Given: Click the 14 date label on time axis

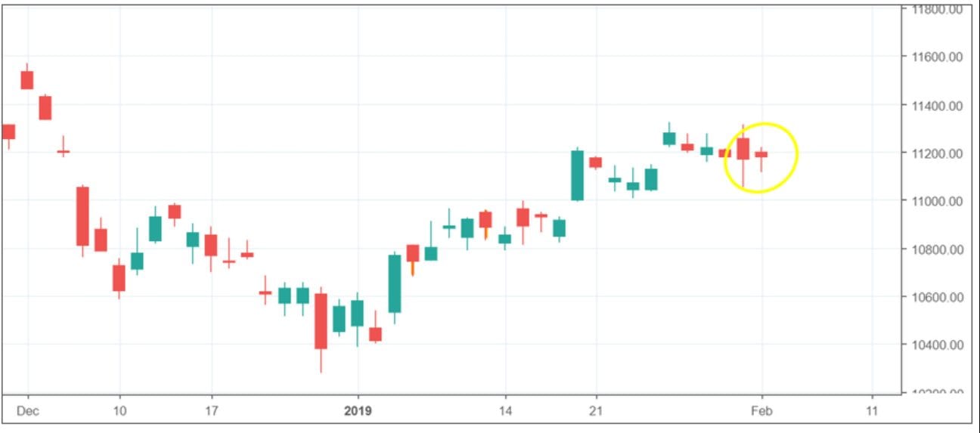Looking at the screenshot, I should pos(505,410).
